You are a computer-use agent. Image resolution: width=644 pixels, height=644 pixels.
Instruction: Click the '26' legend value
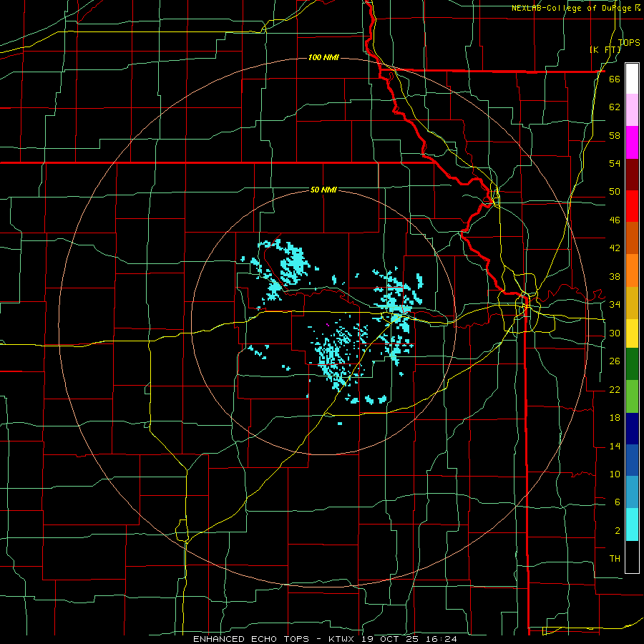(615, 361)
